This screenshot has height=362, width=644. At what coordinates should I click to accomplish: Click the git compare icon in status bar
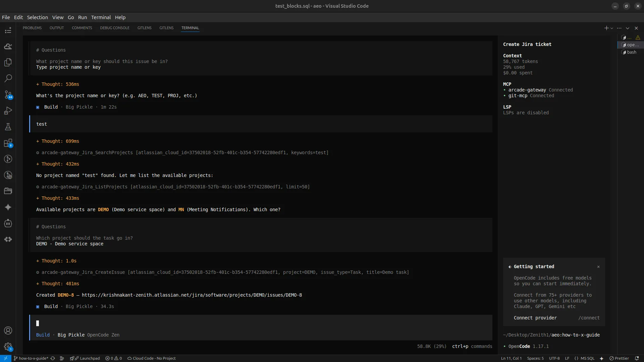(x=62, y=358)
